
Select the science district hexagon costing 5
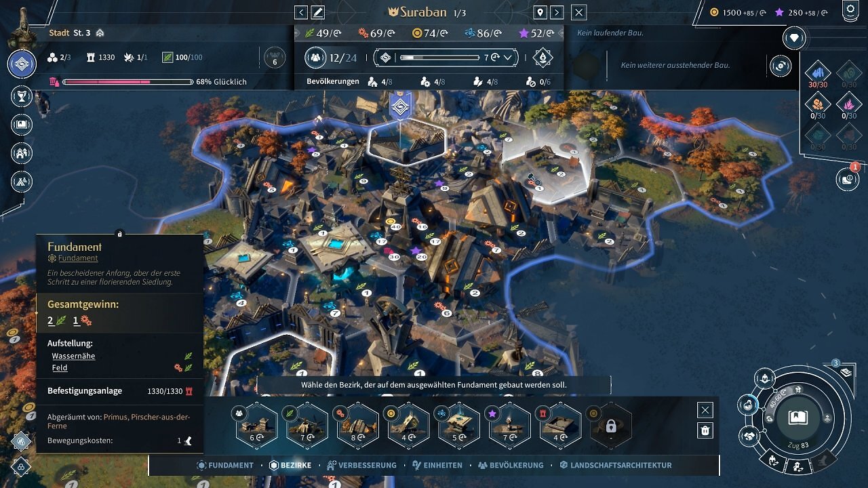[x=459, y=426]
